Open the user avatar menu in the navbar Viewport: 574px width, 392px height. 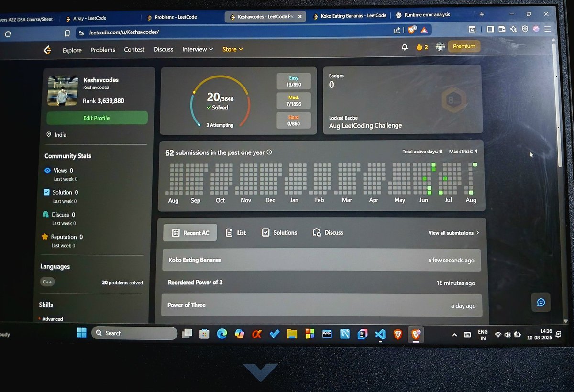[x=440, y=47]
